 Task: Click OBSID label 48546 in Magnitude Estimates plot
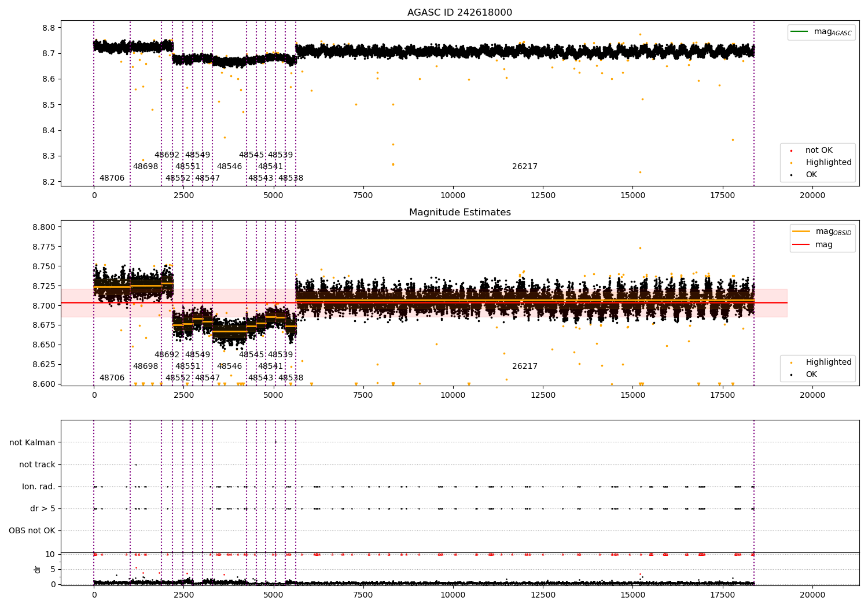(x=229, y=367)
